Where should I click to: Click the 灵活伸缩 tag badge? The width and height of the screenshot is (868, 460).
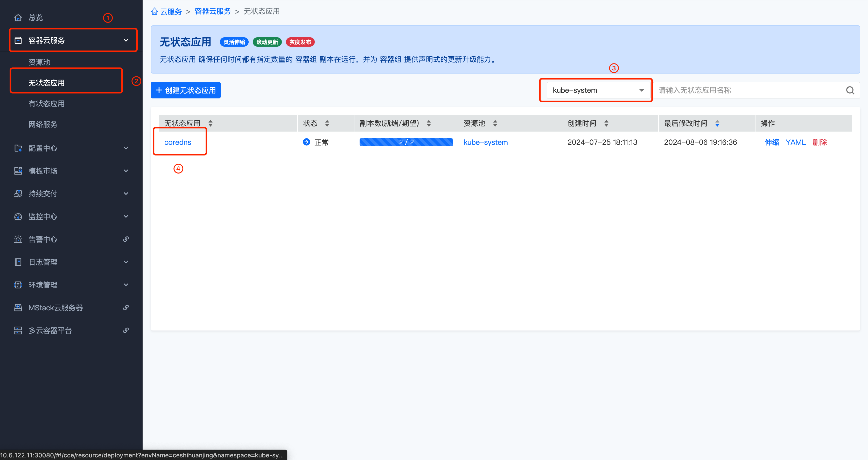[234, 42]
